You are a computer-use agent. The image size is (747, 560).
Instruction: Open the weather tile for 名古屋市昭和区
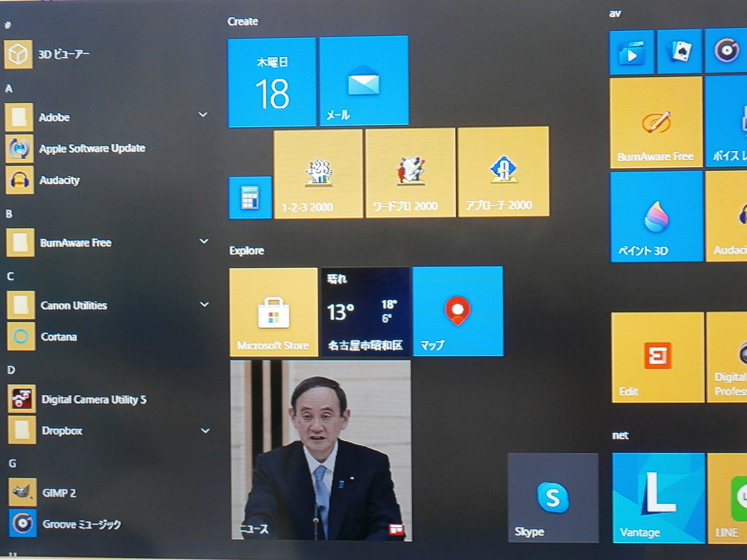[x=365, y=312]
